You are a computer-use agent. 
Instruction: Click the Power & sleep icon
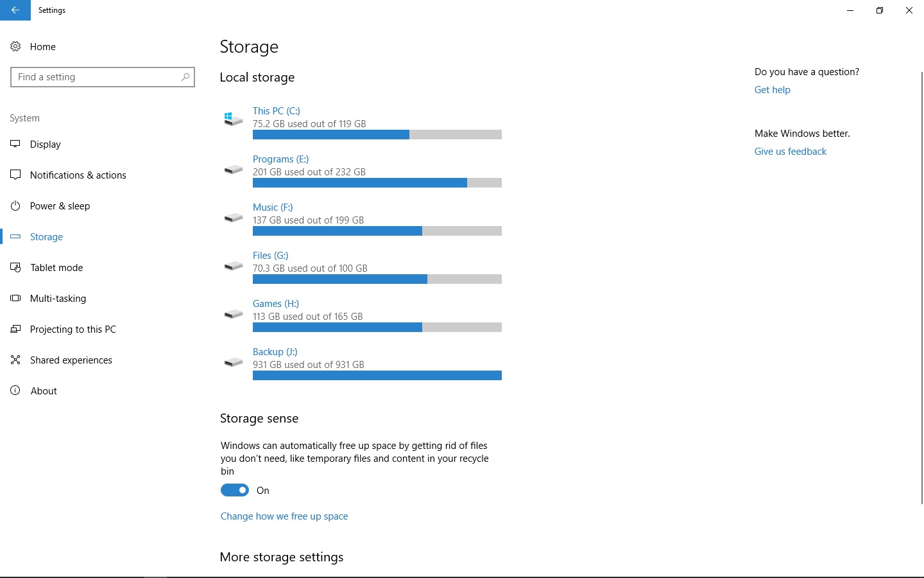(15, 206)
